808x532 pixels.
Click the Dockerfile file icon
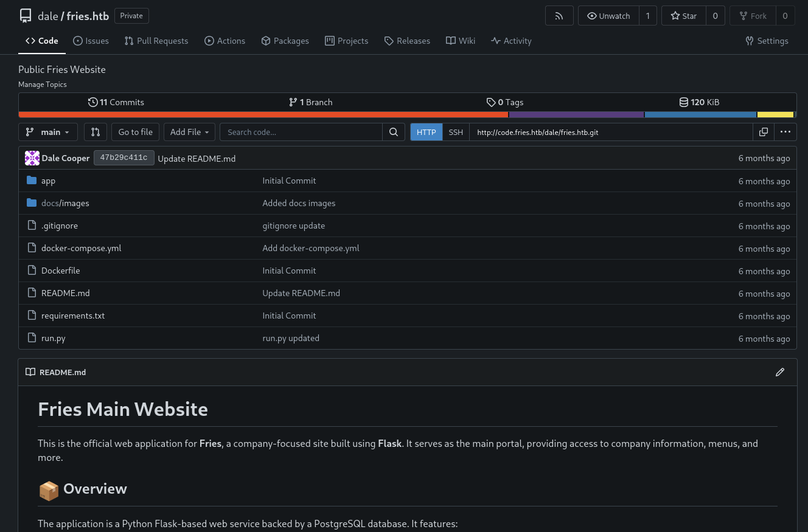pos(32,271)
